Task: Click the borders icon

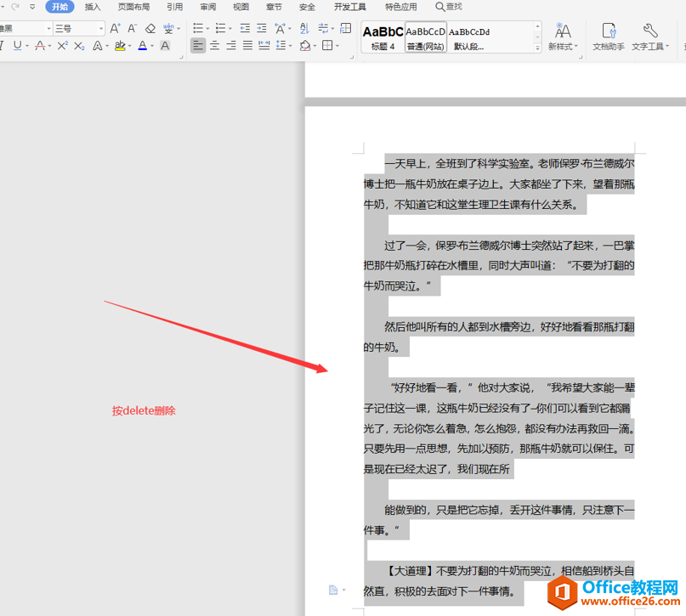Action: (327, 46)
